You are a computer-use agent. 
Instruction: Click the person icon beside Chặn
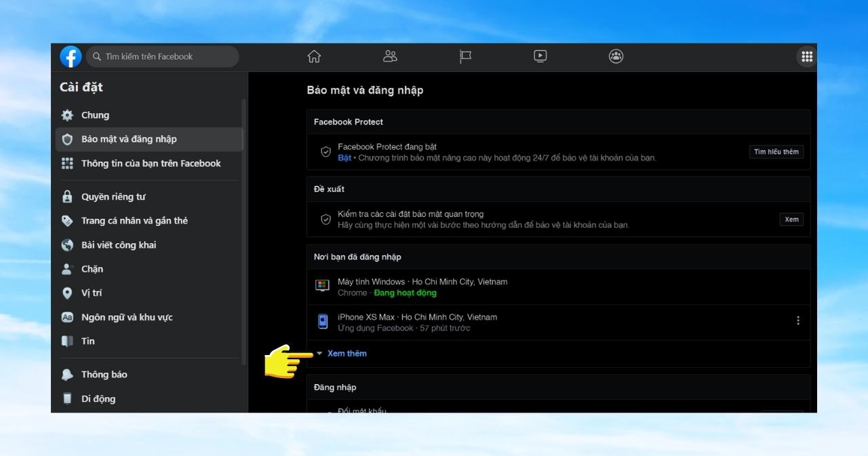[x=67, y=269]
